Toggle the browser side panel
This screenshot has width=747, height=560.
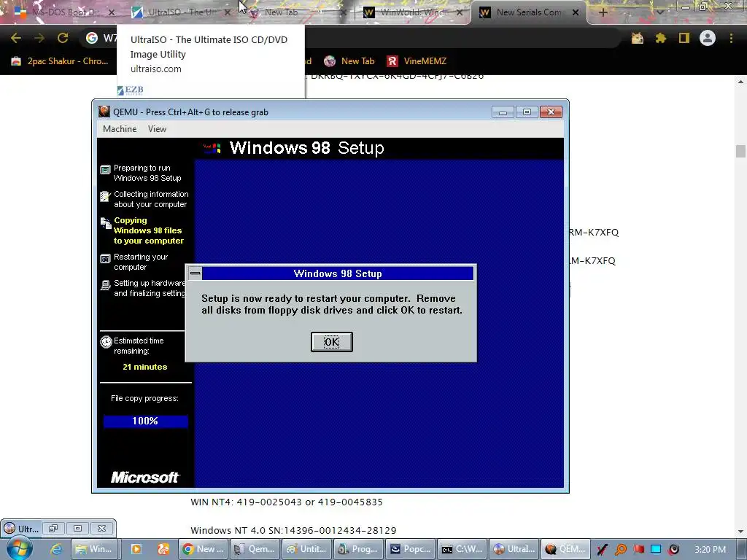coord(684,38)
